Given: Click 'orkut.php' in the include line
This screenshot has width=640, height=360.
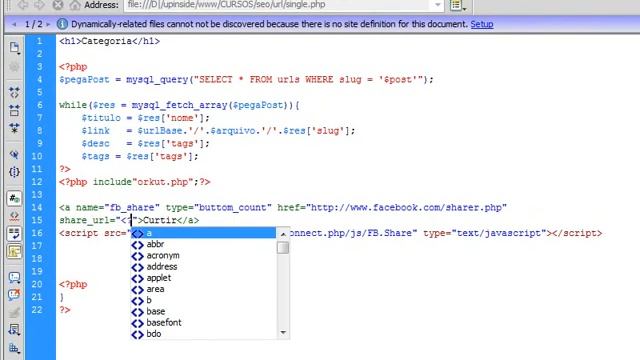Looking at the screenshot, I should (x=162, y=182).
